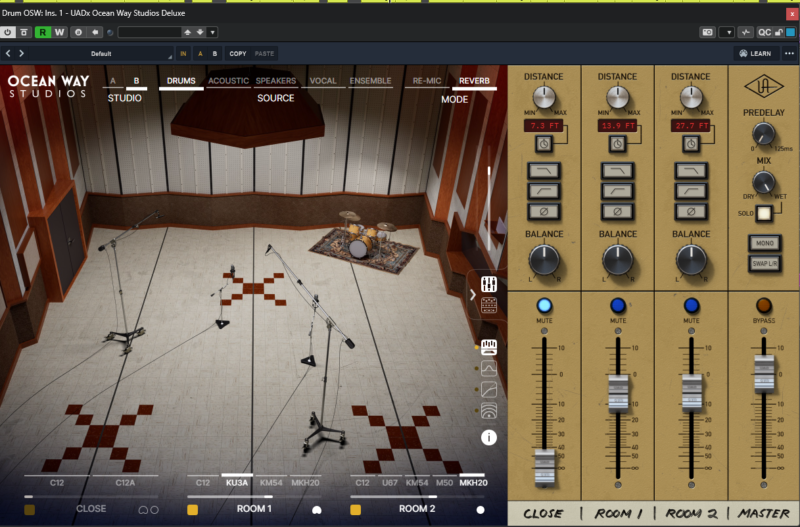Toggle ROOM 2 mic enable yellow square
800x527 pixels.
point(356,509)
